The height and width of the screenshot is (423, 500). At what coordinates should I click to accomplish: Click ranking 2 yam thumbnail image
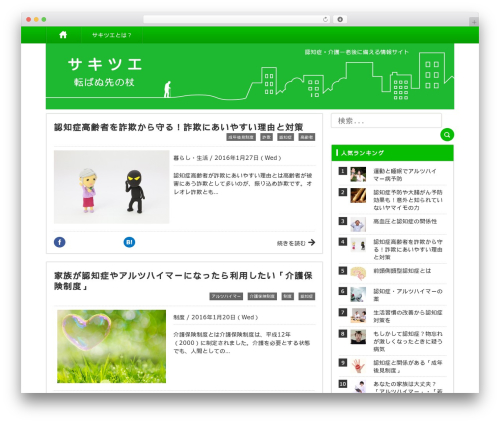(358, 195)
